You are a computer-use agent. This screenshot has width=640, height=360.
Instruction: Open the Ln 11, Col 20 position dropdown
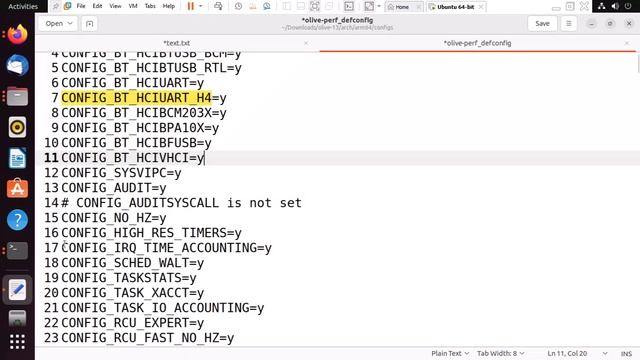point(577,353)
